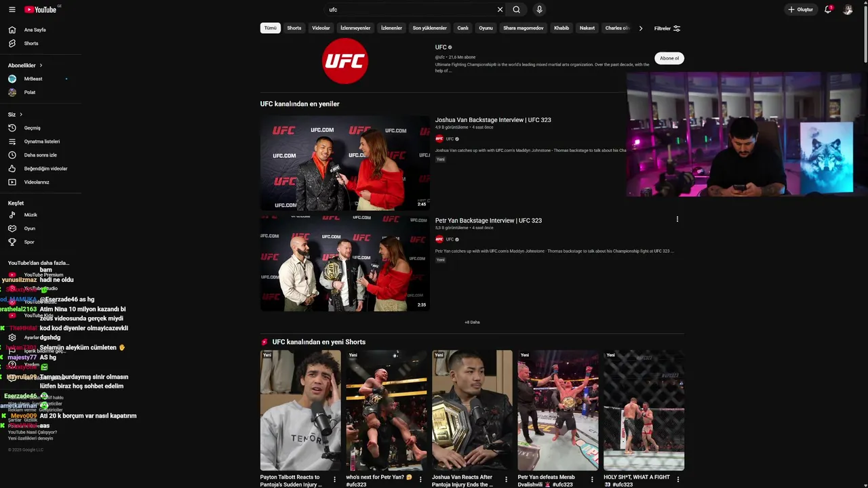The image size is (868, 488).
Task: Expand +8 Daha more videos
Action: pyautogui.click(x=472, y=322)
